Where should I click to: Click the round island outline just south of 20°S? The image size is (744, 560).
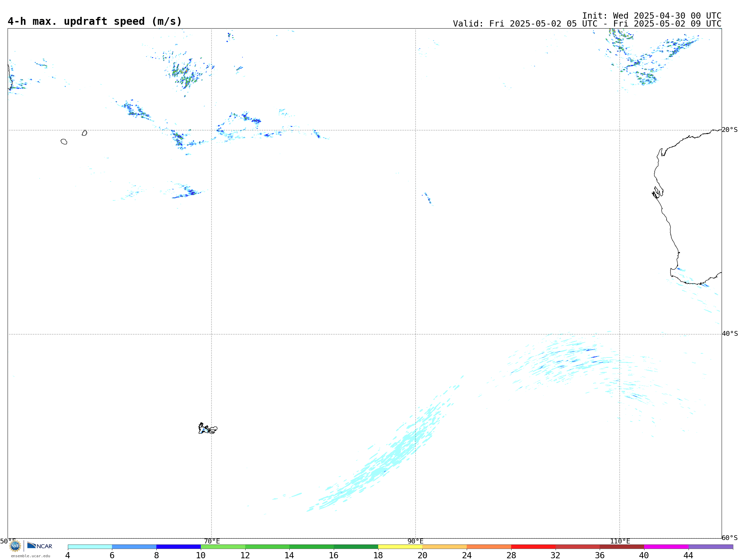pos(64,142)
